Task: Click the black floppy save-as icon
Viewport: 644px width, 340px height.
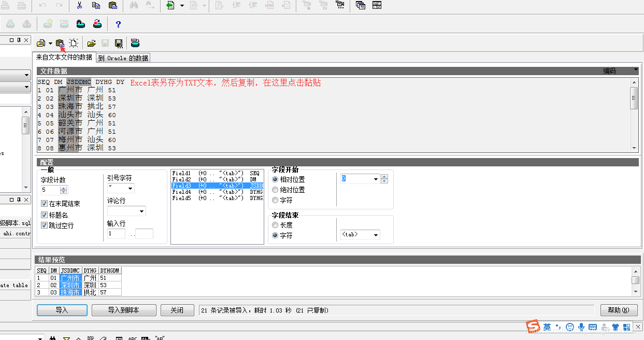Action: 119,44
